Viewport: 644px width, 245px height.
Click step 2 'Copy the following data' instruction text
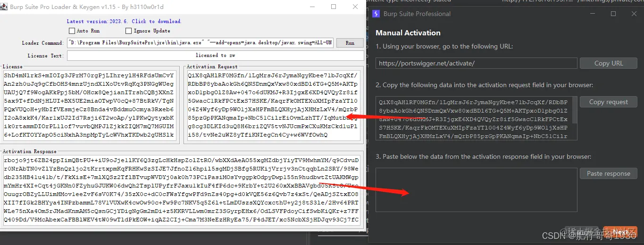tap(485, 85)
